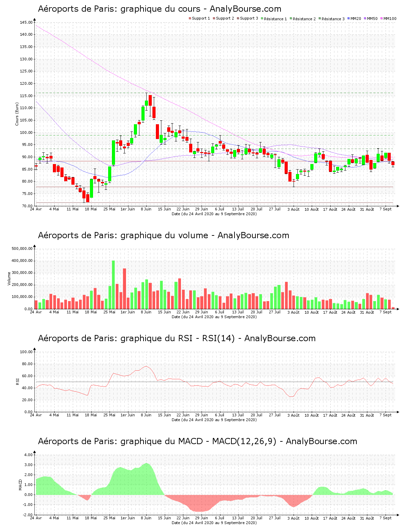Click the 100.00 RSI axis value
Screen dimensions: 412x532
(x=26, y=352)
